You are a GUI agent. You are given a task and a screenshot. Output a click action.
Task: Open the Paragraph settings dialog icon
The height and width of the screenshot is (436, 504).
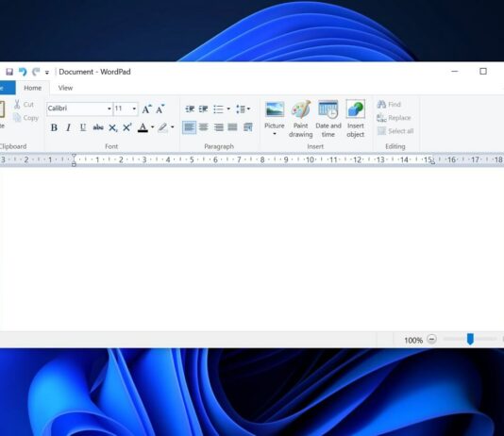pyautogui.click(x=248, y=127)
